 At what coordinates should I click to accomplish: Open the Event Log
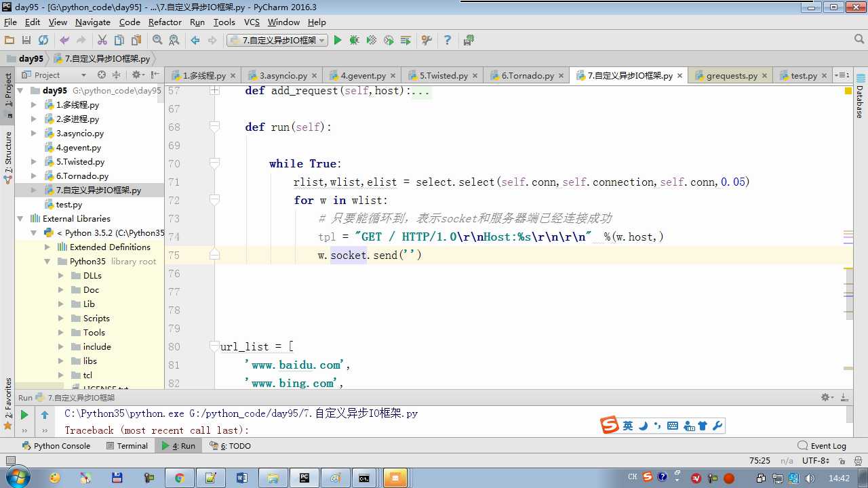822,445
